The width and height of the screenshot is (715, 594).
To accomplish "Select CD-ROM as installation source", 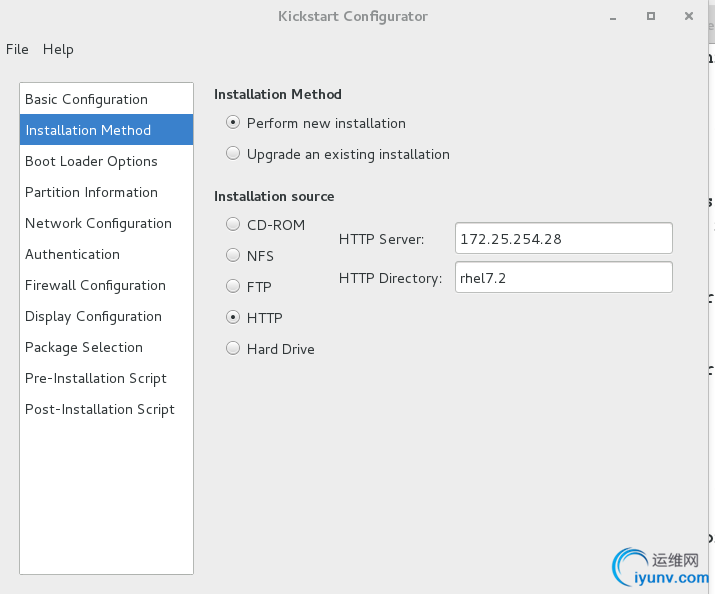I will [233, 225].
